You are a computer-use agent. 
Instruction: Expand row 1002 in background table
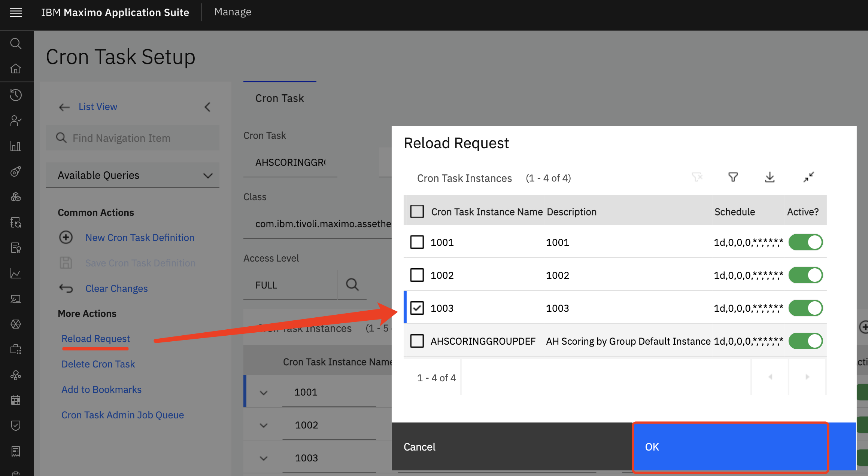click(264, 425)
